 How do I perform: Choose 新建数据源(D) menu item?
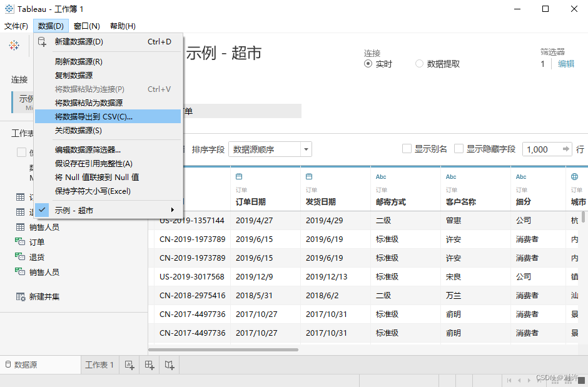(108, 42)
